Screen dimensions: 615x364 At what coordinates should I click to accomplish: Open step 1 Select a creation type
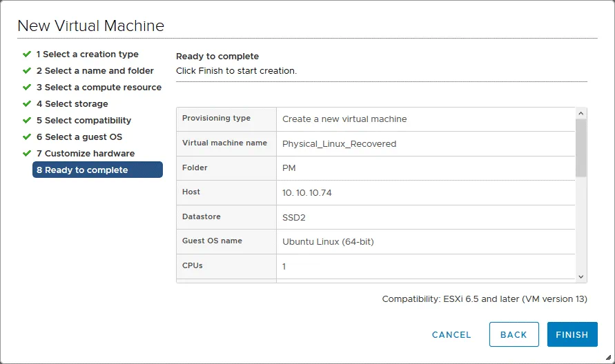tap(87, 54)
